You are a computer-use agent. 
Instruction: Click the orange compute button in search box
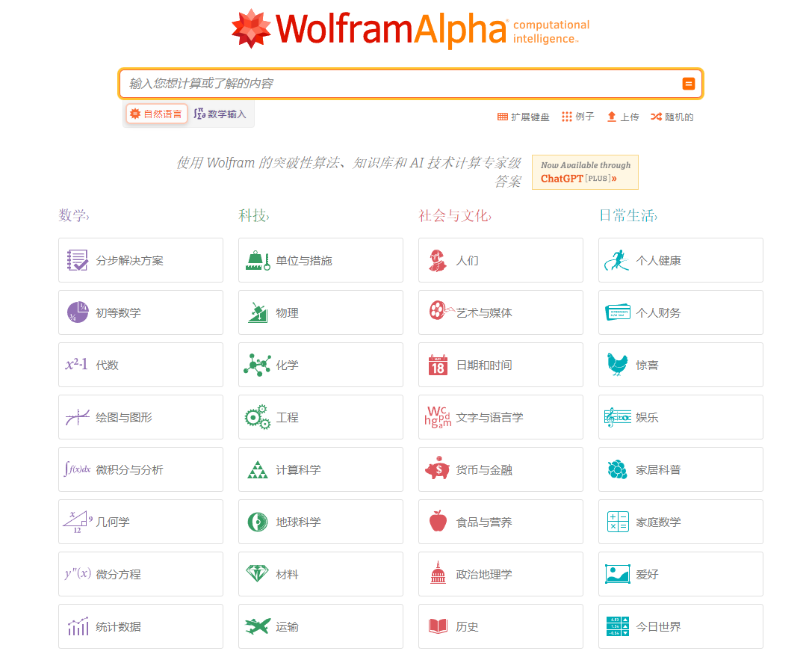[688, 84]
